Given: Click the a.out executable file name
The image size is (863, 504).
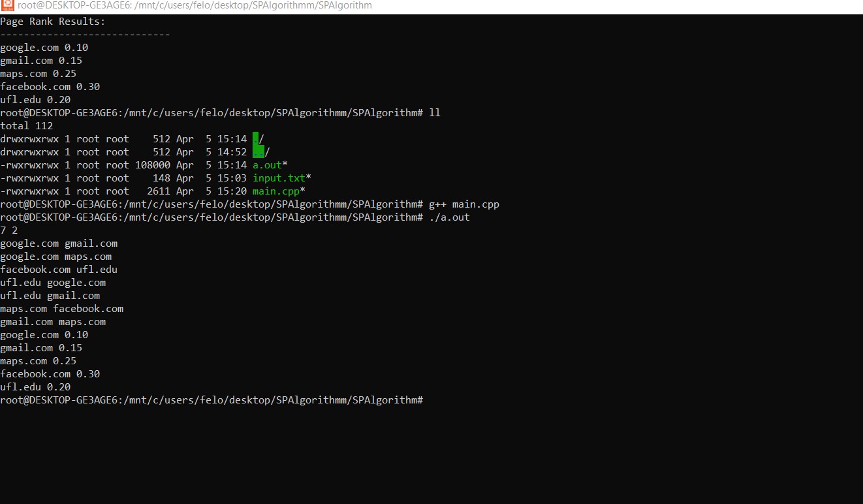Looking at the screenshot, I should click(x=268, y=165).
